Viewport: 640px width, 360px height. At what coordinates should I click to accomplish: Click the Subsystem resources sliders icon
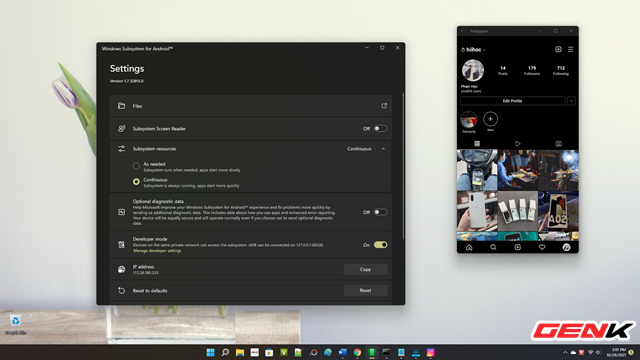click(121, 149)
